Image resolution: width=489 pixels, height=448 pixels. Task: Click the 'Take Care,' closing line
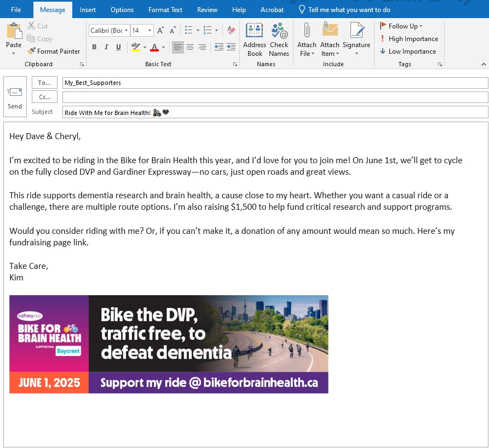pyautogui.click(x=28, y=266)
